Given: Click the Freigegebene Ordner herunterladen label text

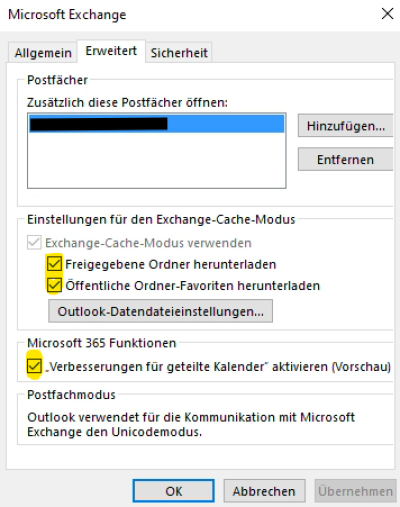Looking at the screenshot, I should pyautogui.click(x=171, y=264).
